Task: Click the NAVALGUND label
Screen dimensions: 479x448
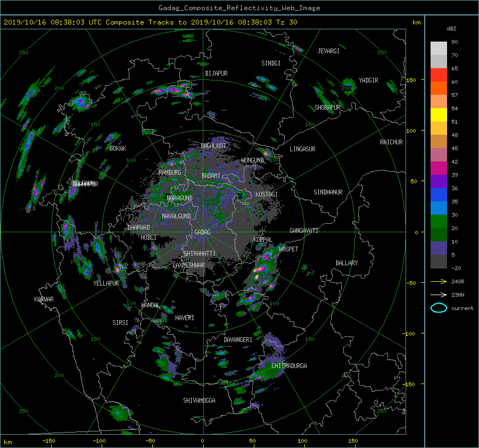Action: tap(176, 216)
